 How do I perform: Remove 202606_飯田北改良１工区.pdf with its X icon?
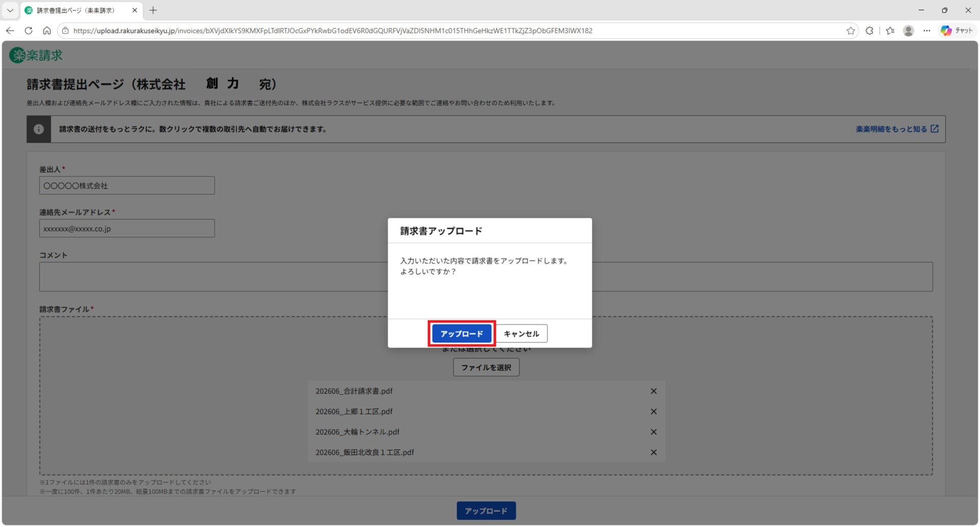tap(653, 453)
